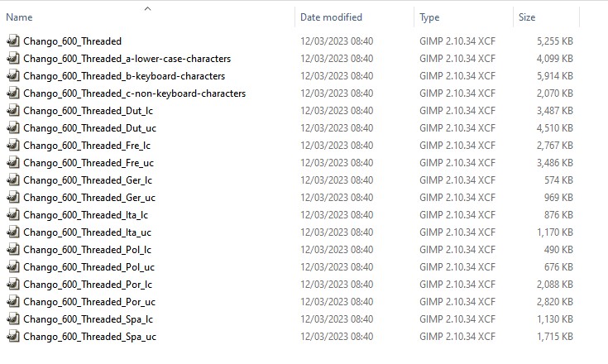Click the 2,088 KB size value
The height and width of the screenshot is (364, 608).
(x=555, y=285)
